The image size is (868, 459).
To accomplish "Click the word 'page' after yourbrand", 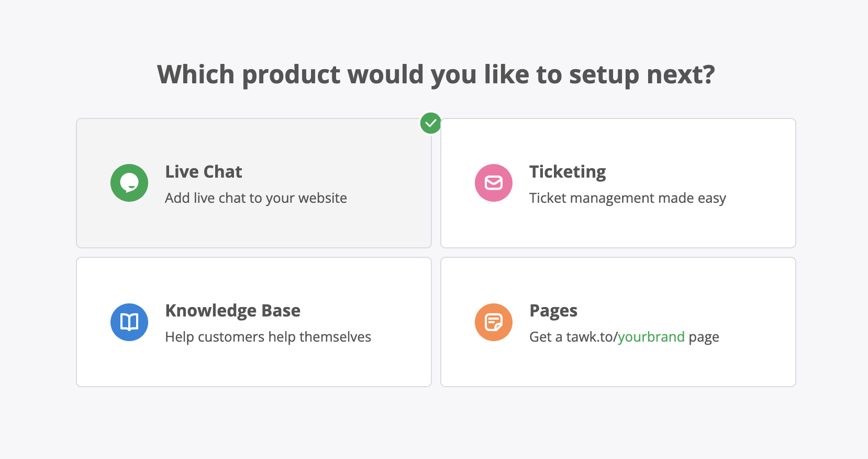I will coord(704,337).
